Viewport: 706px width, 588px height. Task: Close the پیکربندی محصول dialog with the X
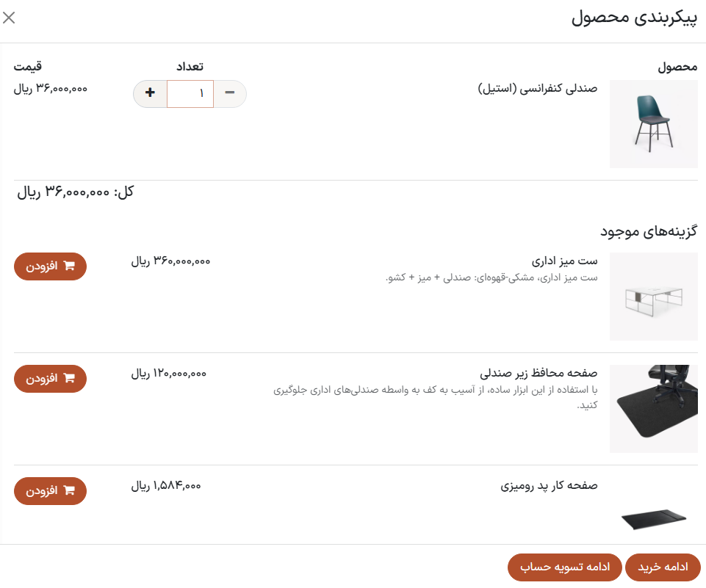[x=10, y=18]
